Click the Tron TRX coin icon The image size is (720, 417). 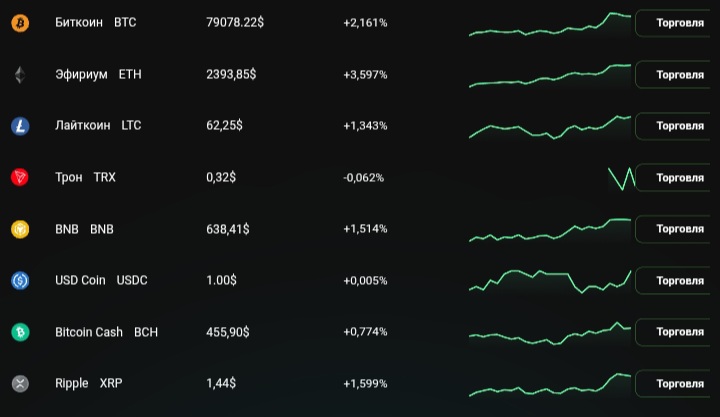[20, 178]
